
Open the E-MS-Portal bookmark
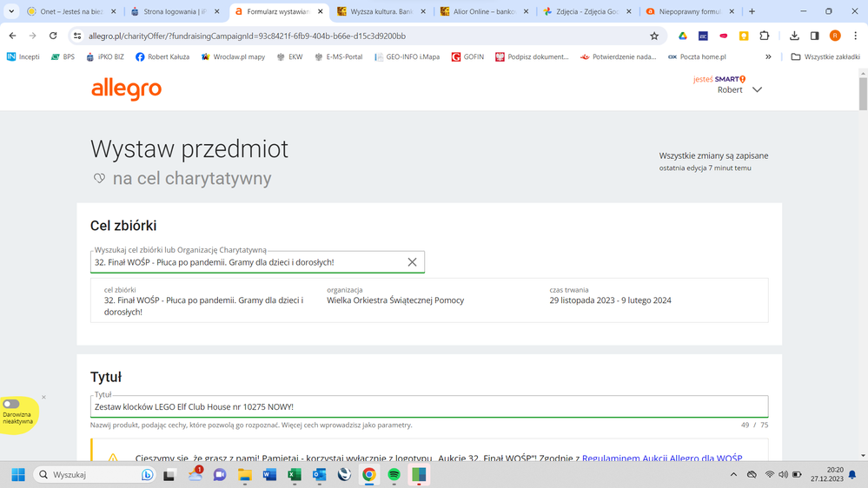click(x=338, y=57)
